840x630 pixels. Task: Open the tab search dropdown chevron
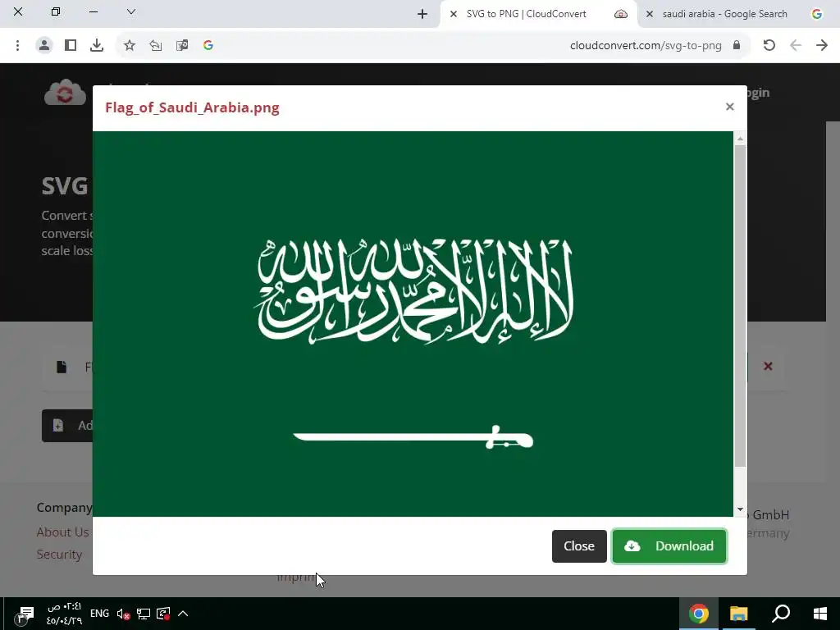click(130, 11)
